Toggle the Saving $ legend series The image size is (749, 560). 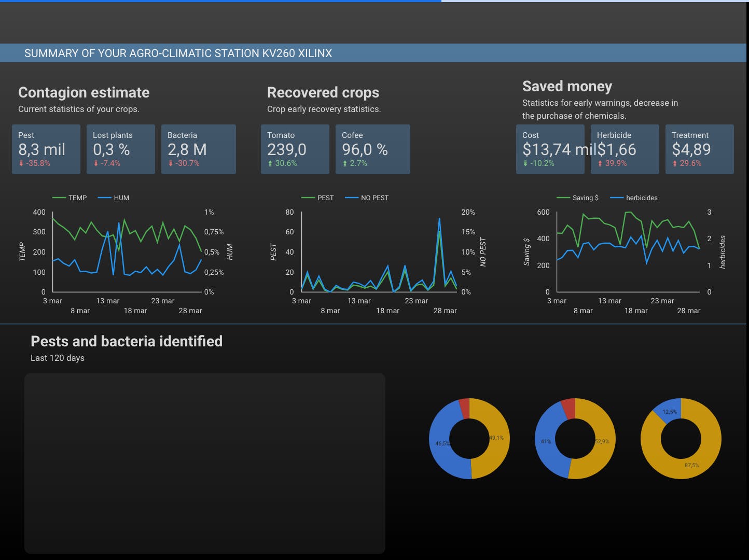click(578, 198)
